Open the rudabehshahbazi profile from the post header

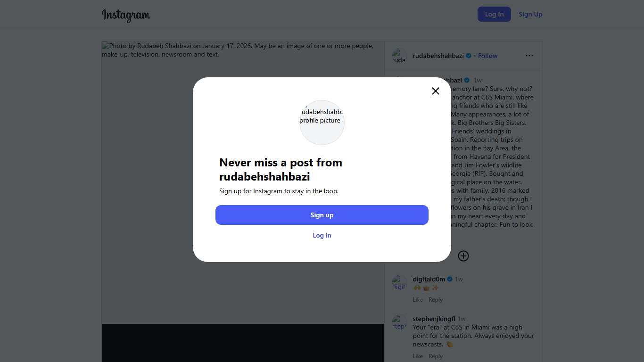438,56
